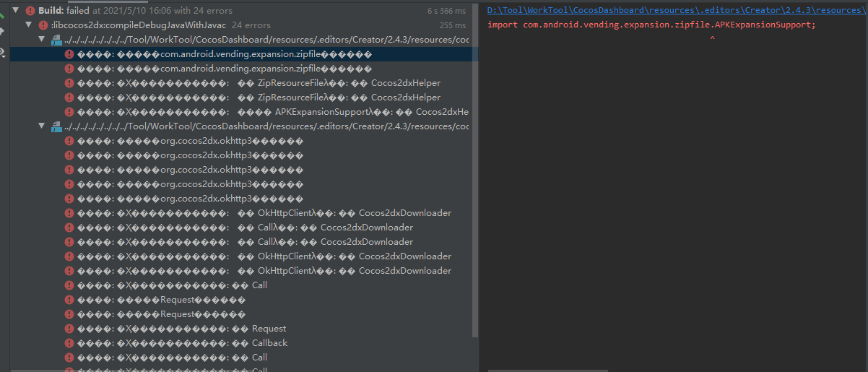868x372 pixels.
Task: Collapse the 'Build: failed' root node
Action: click(16, 11)
